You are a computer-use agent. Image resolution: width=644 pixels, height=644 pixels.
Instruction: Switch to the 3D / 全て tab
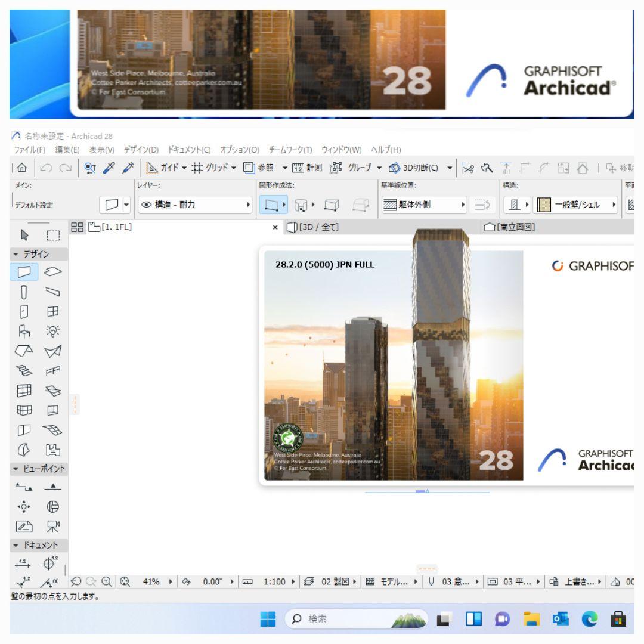[316, 227]
